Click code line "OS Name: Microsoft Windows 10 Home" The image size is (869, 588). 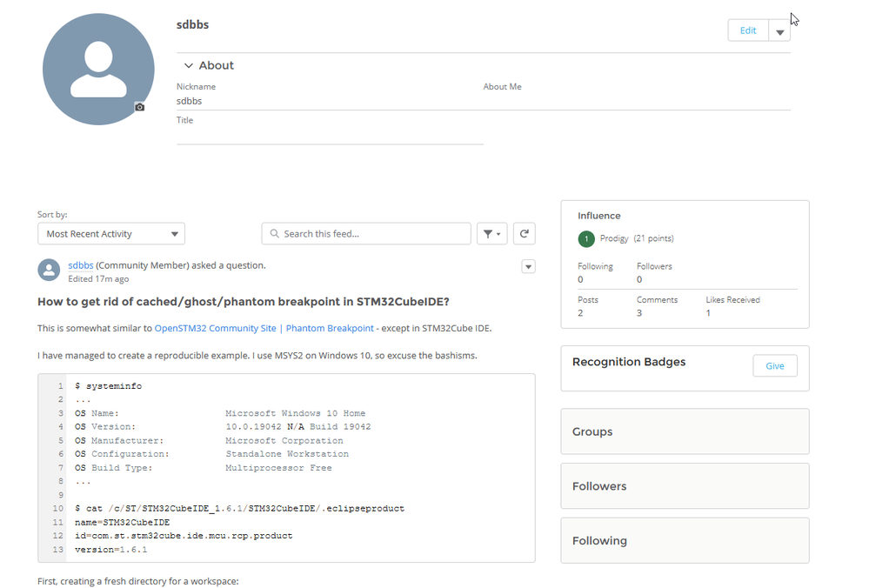(220, 413)
